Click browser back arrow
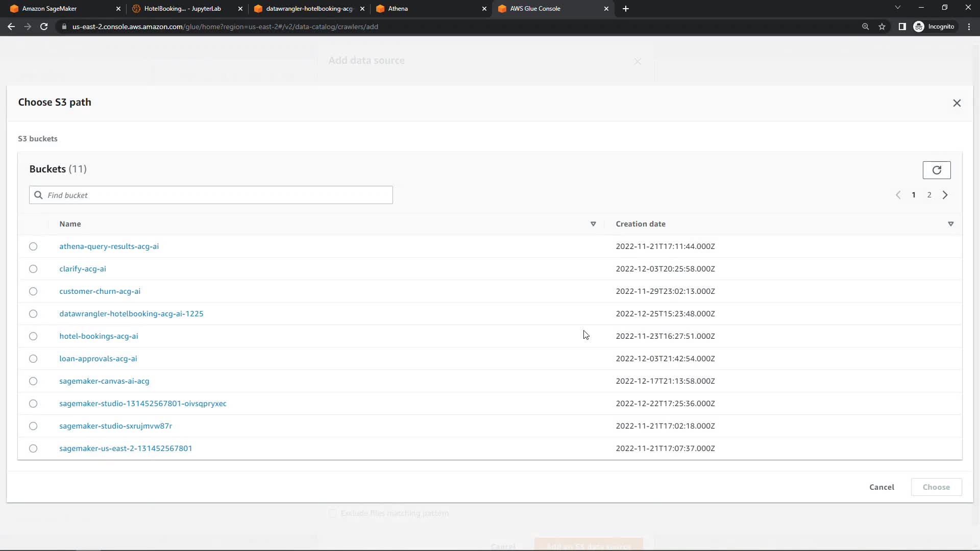Screen dimensions: 980x551 (11, 27)
